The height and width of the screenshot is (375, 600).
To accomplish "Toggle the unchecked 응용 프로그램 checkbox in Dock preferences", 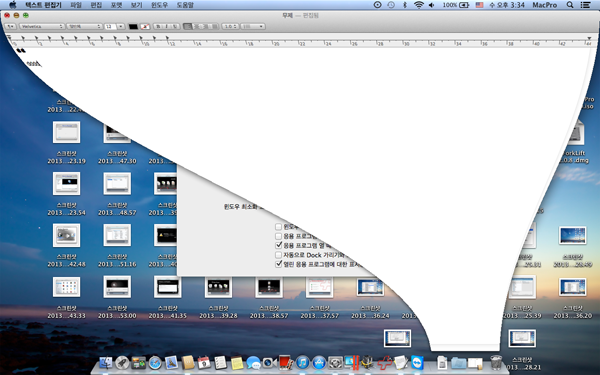I will pos(279,236).
